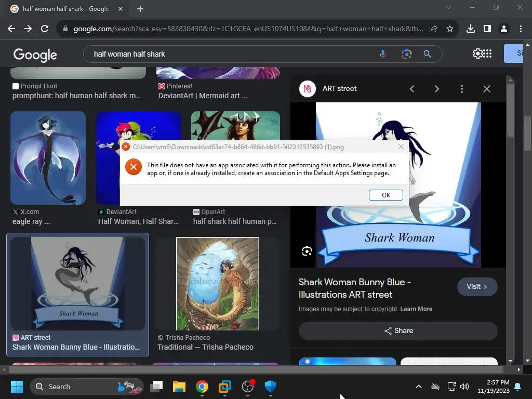
Task: Click the address bar URL
Action: pos(248,29)
